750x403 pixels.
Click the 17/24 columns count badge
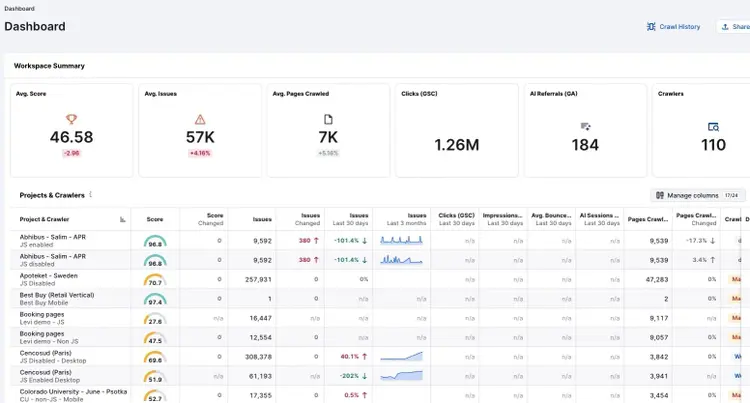[731, 195]
